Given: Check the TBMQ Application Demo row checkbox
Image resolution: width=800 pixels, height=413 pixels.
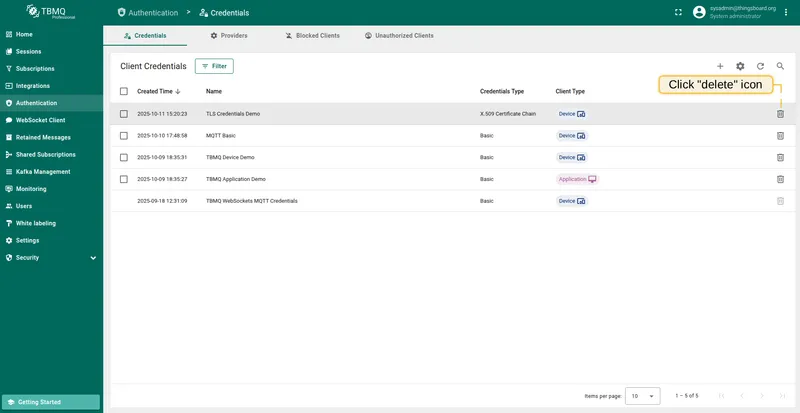Looking at the screenshot, I should (124, 179).
